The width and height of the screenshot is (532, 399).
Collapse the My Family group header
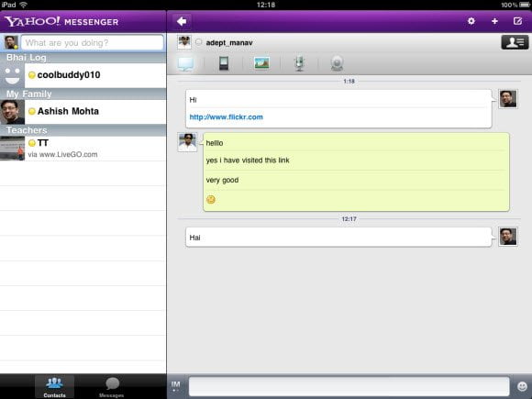tap(83, 94)
